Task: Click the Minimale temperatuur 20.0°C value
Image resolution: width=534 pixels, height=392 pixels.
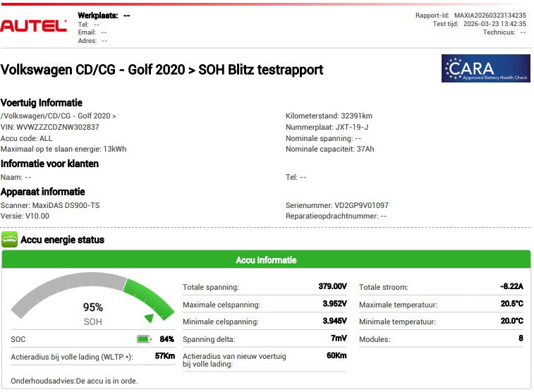Action: pos(512,321)
